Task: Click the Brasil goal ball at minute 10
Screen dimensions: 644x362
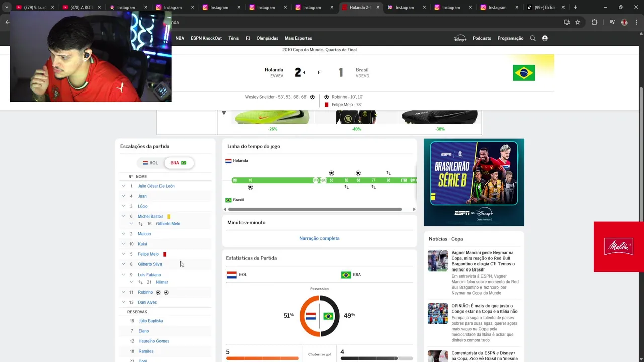Action: pos(250,187)
